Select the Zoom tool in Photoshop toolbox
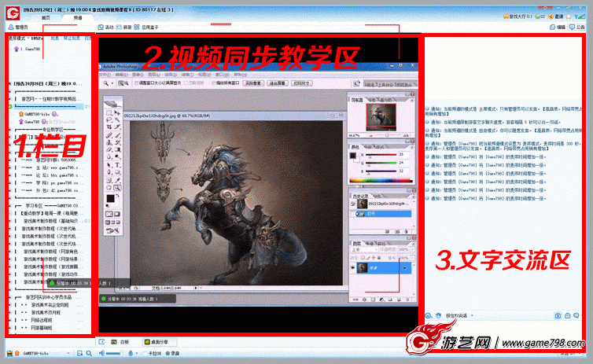593x364 pixels. 117,187
